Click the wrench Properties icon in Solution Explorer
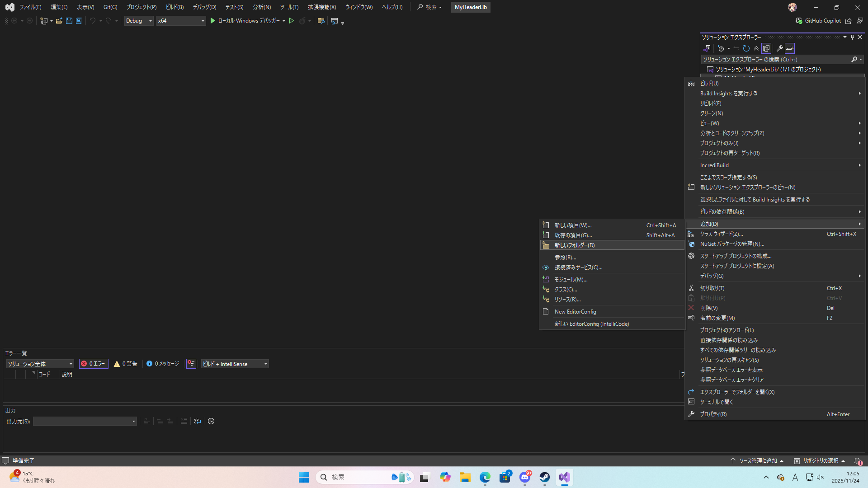The width and height of the screenshot is (868, 488). click(x=779, y=48)
